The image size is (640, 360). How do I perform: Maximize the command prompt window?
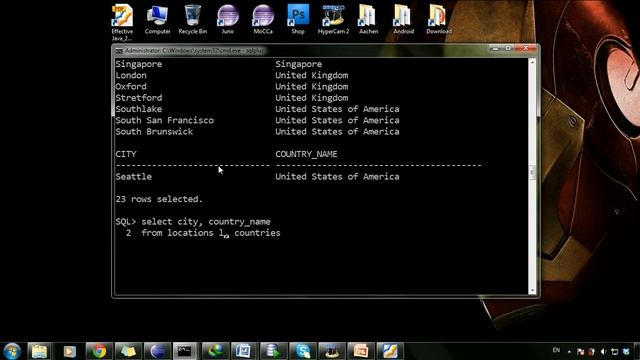[x=508, y=48]
